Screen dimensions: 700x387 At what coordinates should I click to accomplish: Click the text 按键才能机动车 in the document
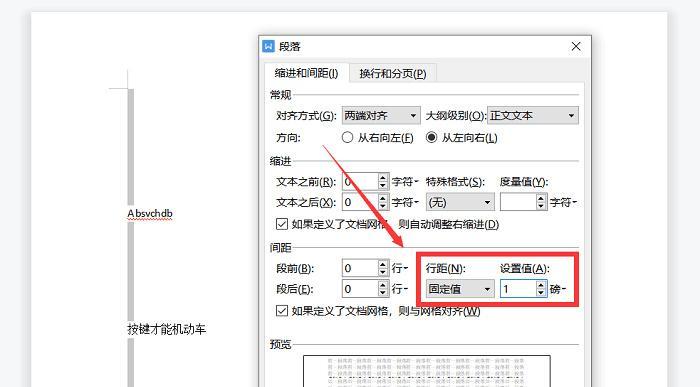point(167,329)
